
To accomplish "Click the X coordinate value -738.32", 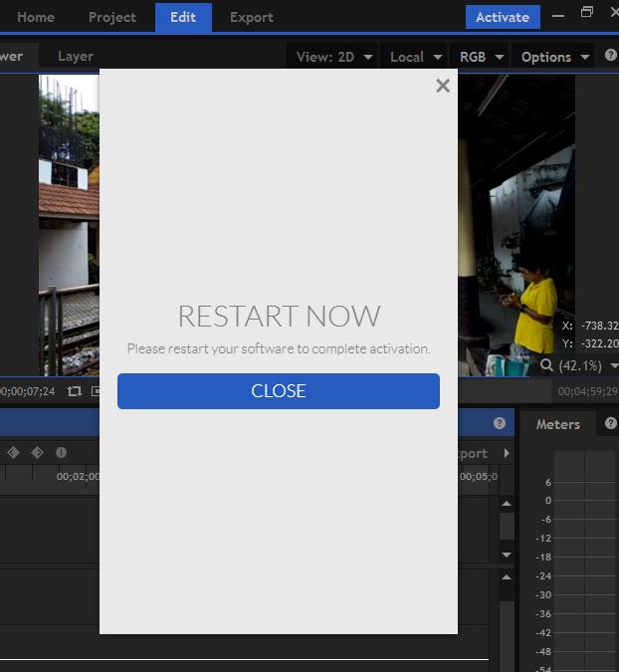I will (600, 326).
